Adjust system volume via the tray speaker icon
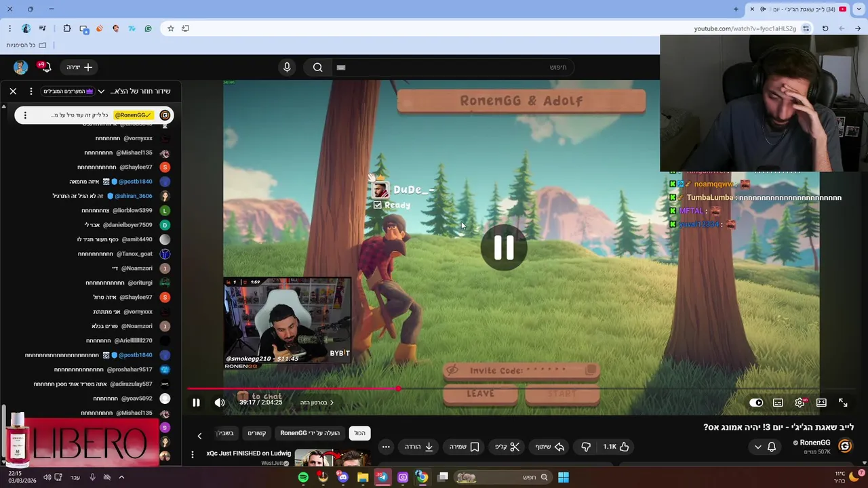This screenshot has width=868, height=488. (47, 477)
